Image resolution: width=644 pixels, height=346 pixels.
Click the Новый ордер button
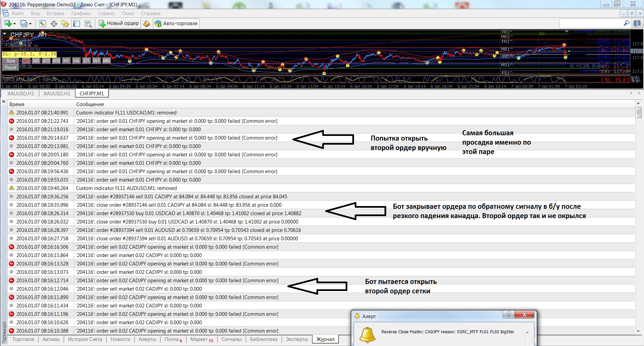119,23
